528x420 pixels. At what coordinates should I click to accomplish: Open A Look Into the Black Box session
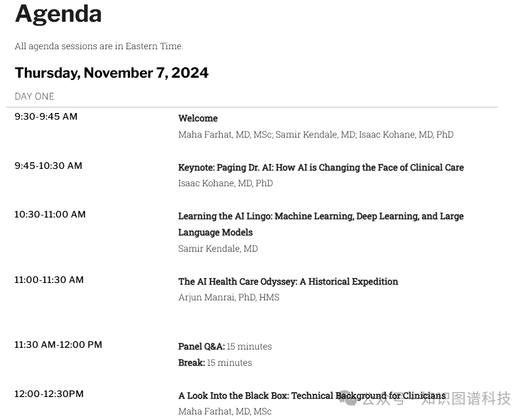click(312, 396)
